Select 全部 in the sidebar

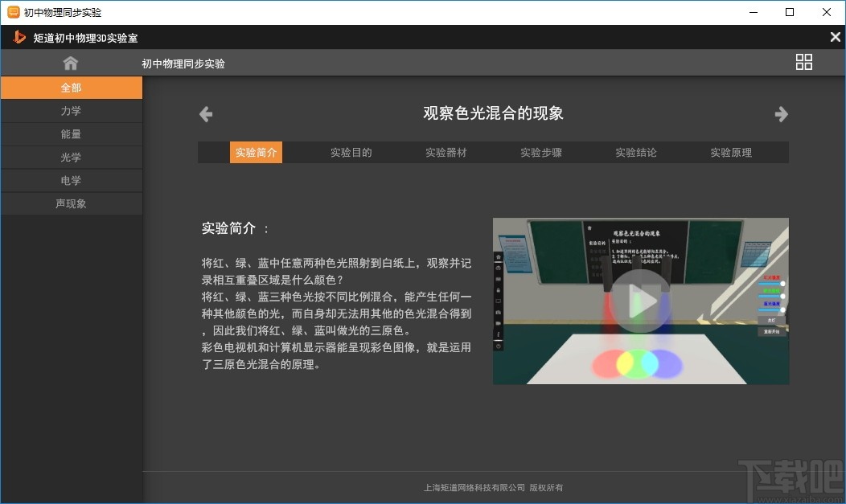(71, 87)
